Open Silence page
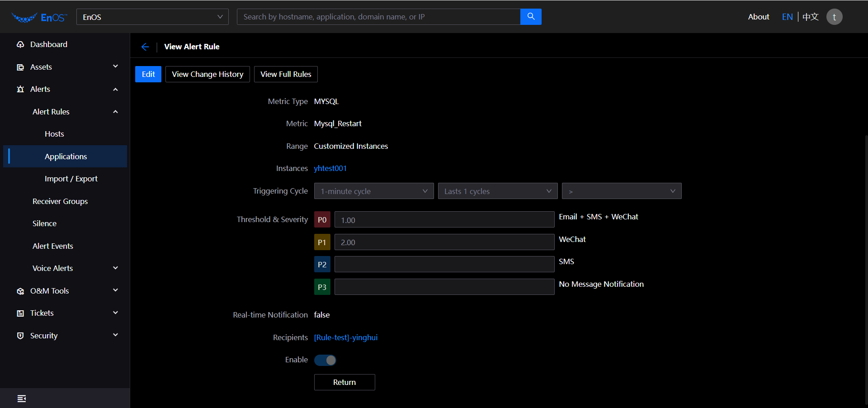The image size is (868, 408). point(44,223)
